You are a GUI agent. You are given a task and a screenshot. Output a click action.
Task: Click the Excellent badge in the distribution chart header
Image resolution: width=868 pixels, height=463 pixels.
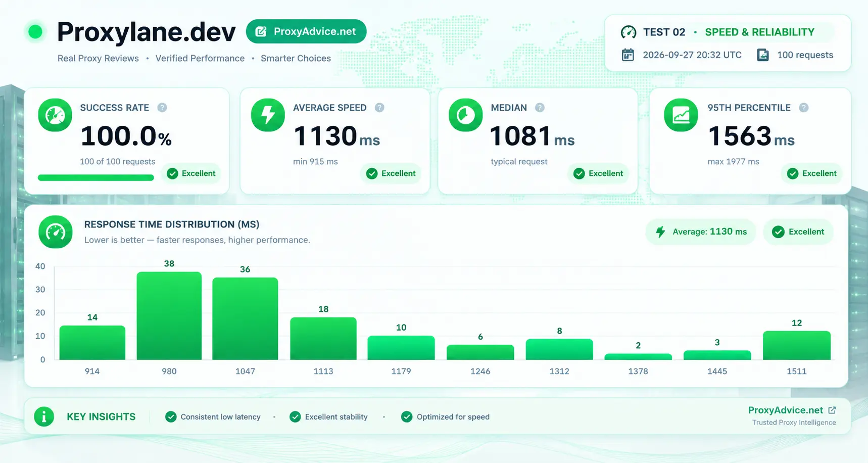(x=798, y=232)
